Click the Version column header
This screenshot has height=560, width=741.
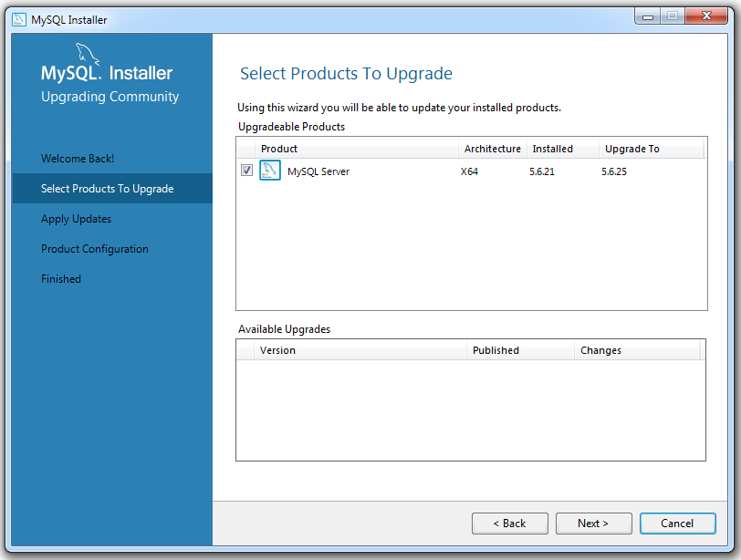360,350
